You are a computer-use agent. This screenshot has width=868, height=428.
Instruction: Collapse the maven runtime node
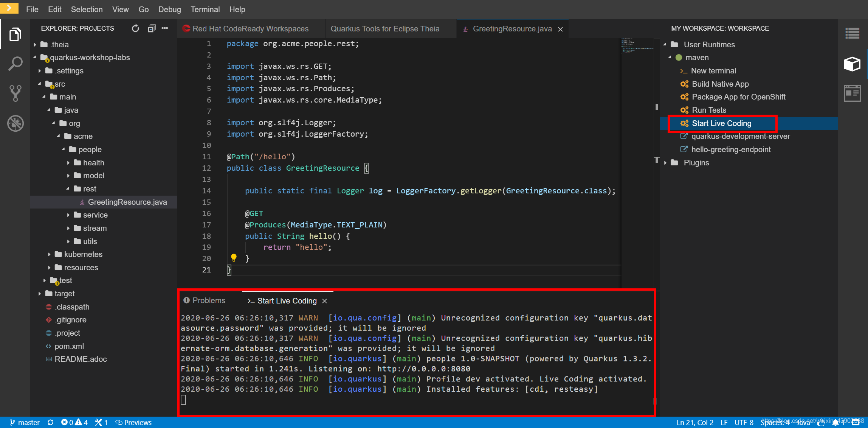pos(670,58)
